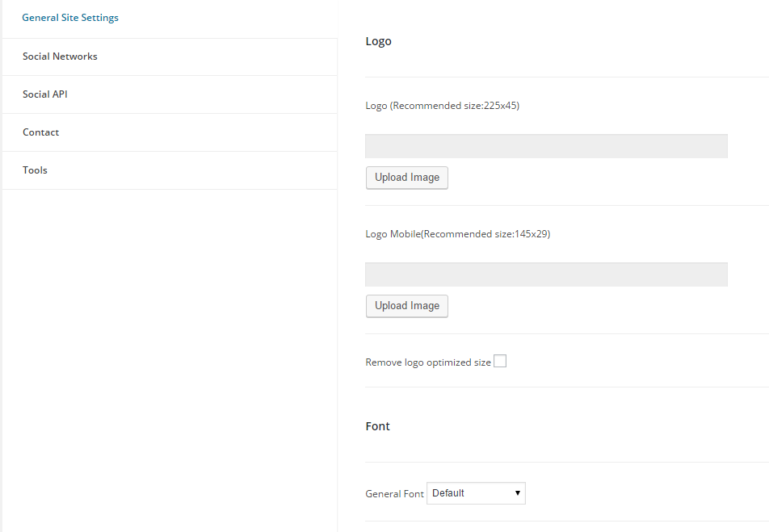Open the Social API settings page
This screenshot has width=769, height=532.
coord(45,94)
